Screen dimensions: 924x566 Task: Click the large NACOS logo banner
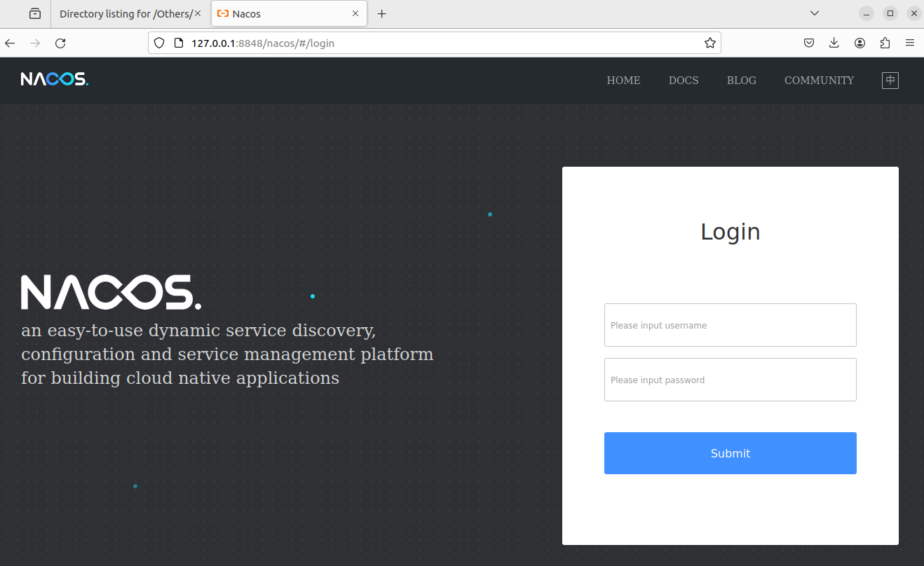pyautogui.click(x=111, y=292)
